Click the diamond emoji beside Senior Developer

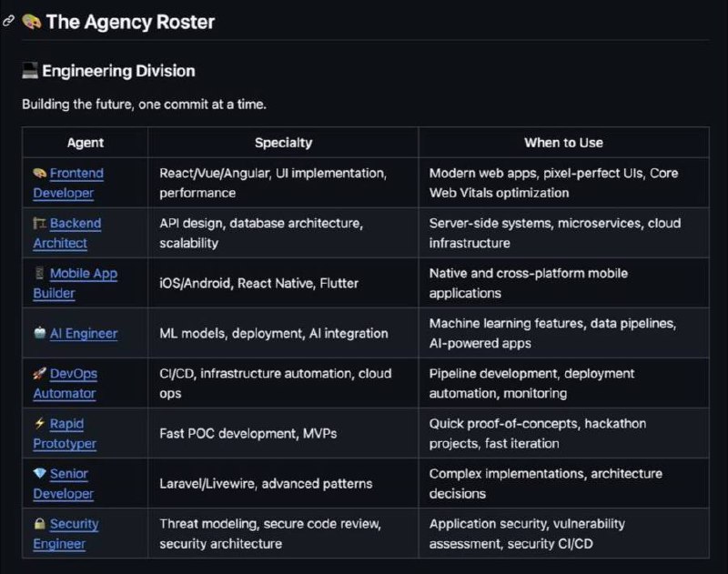click(39, 474)
